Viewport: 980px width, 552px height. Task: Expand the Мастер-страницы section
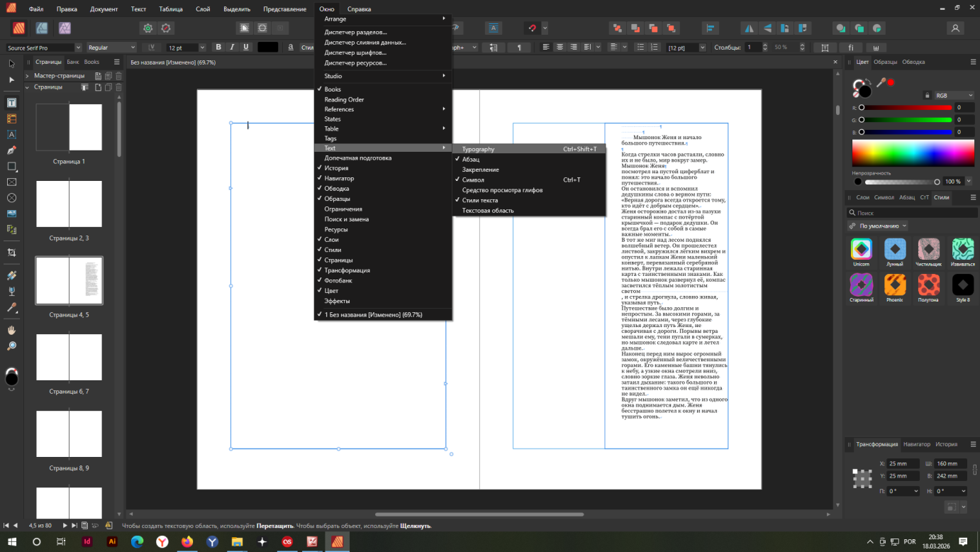coord(27,76)
